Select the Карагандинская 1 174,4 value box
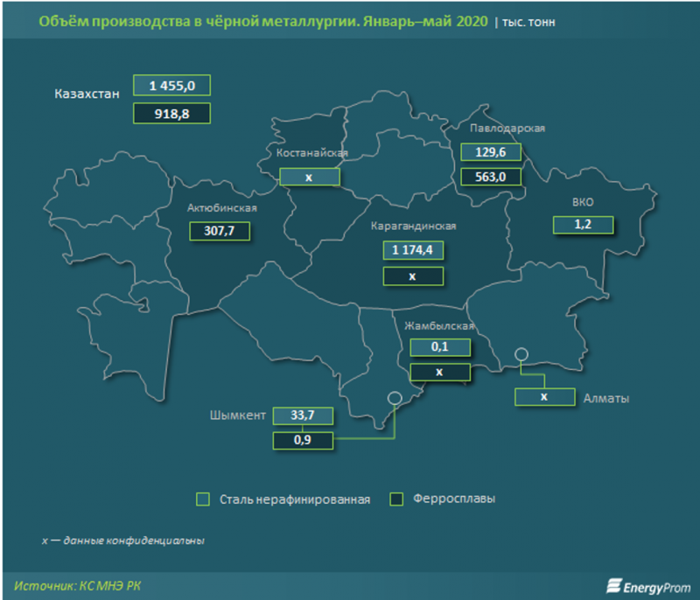Screen dimensions: 700x600 pyautogui.click(x=413, y=251)
